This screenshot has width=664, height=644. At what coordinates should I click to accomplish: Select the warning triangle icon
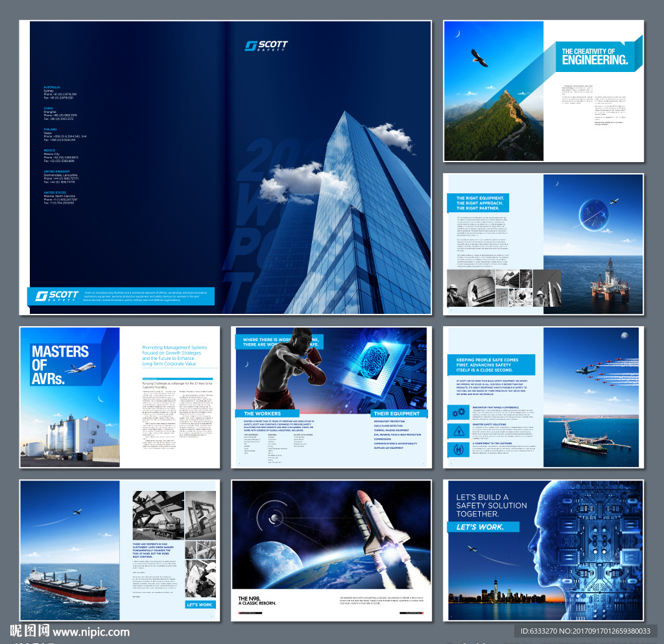[458, 431]
